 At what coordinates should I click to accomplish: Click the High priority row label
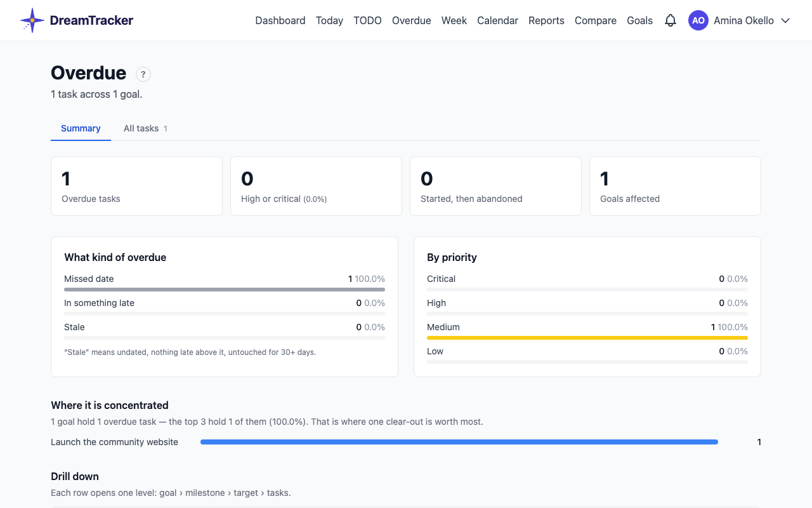(x=436, y=303)
